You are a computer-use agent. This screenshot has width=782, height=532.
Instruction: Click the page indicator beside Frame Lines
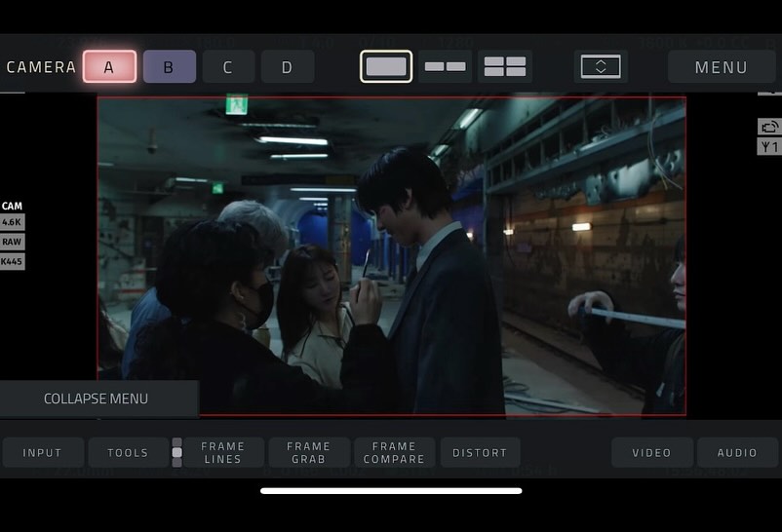[176, 452]
